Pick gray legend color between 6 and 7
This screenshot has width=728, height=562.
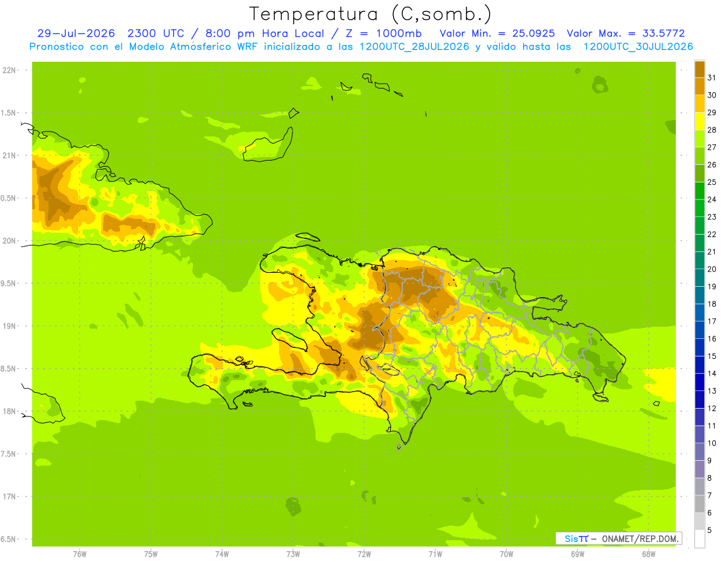699,504
